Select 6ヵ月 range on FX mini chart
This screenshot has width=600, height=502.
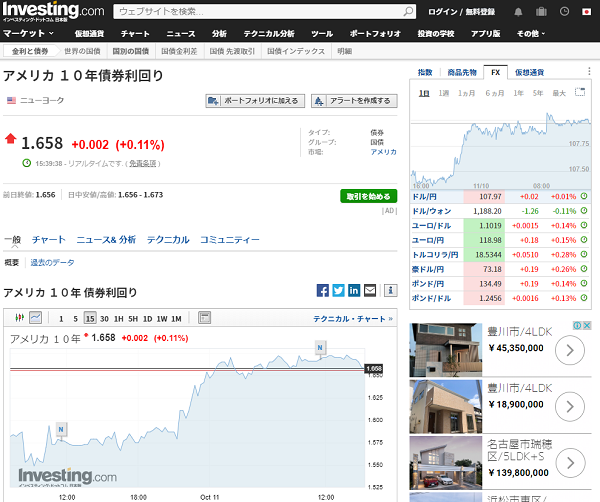pyautogui.click(x=494, y=93)
